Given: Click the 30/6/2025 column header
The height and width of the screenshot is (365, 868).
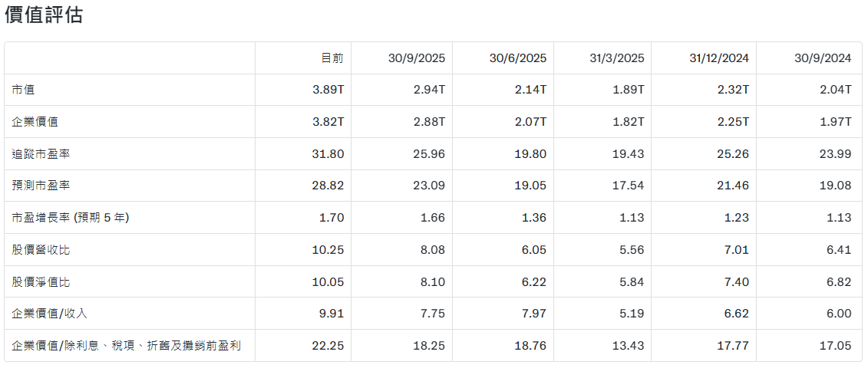Looking at the screenshot, I should [x=517, y=58].
